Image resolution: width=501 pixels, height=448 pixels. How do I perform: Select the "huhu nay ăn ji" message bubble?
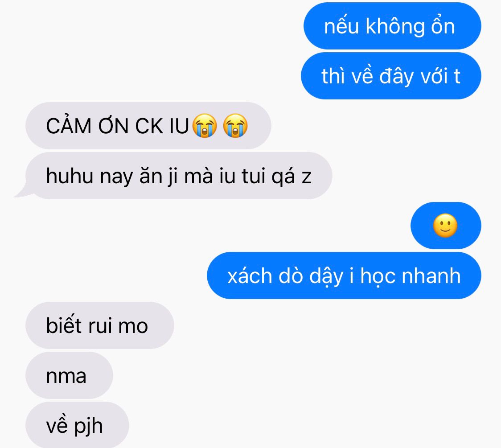[179, 176]
